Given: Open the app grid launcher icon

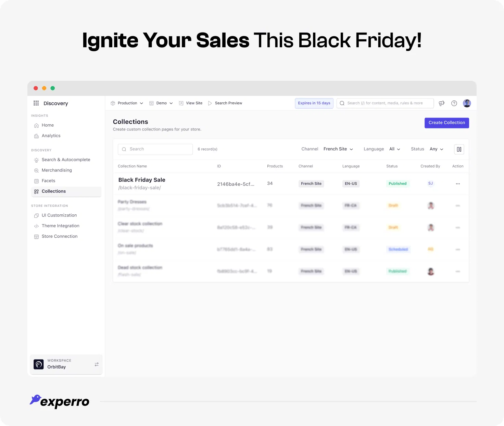Looking at the screenshot, I should click(36, 103).
